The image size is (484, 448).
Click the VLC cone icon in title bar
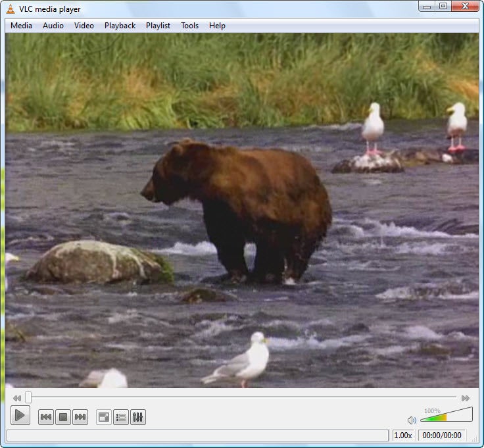tap(11, 9)
